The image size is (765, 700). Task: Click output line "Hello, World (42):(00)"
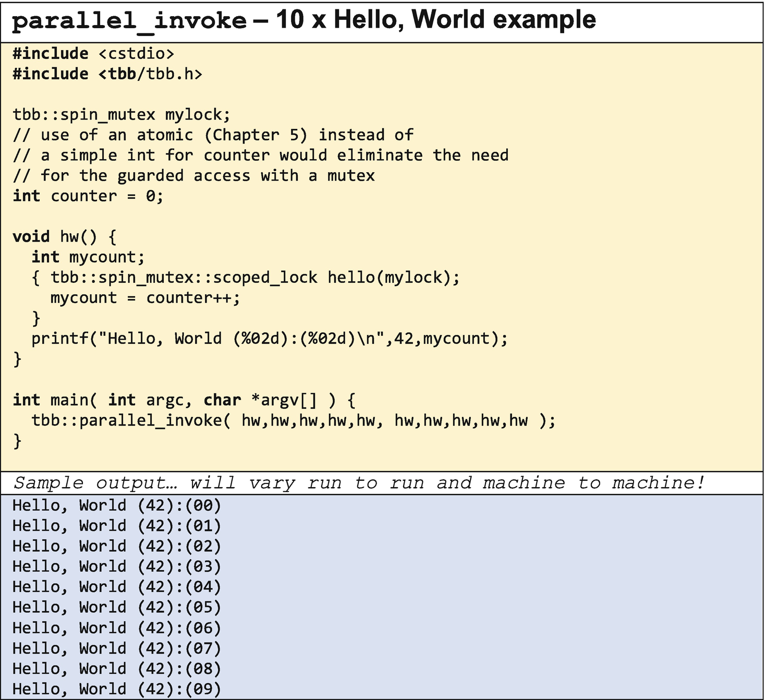(x=117, y=505)
